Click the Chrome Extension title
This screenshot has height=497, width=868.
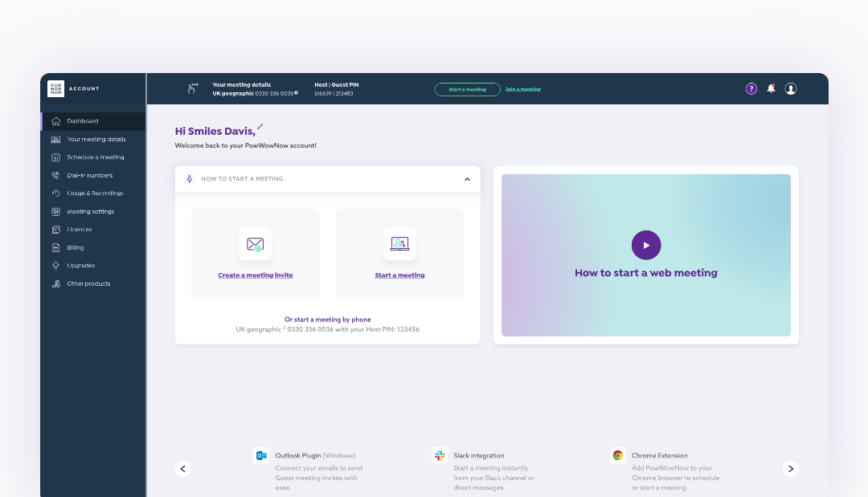[x=659, y=455]
